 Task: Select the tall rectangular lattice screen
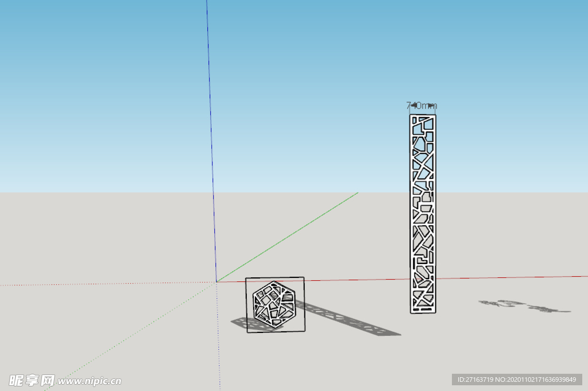point(423,214)
